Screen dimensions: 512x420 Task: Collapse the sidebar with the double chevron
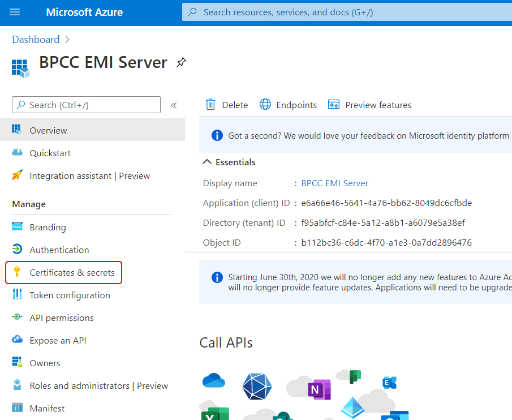tap(174, 105)
